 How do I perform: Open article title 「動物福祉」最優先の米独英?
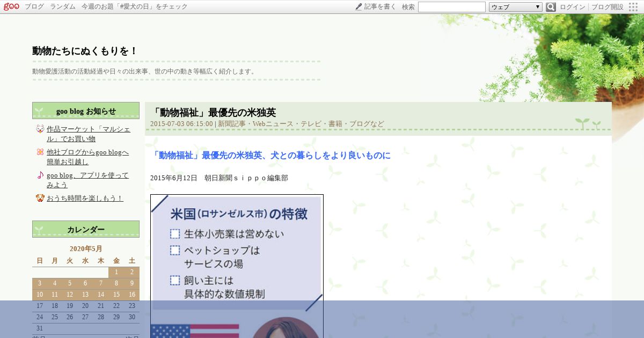click(x=213, y=113)
